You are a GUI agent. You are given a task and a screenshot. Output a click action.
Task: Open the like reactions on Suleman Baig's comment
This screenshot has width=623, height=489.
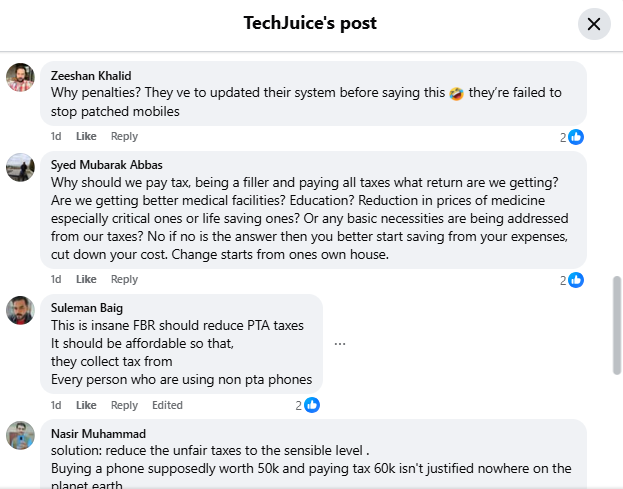pyautogui.click(x=308, y=405)
